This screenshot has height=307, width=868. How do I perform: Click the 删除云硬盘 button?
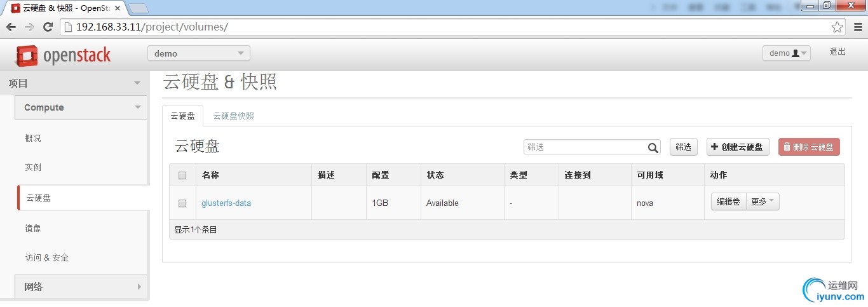tap(809, 147)
